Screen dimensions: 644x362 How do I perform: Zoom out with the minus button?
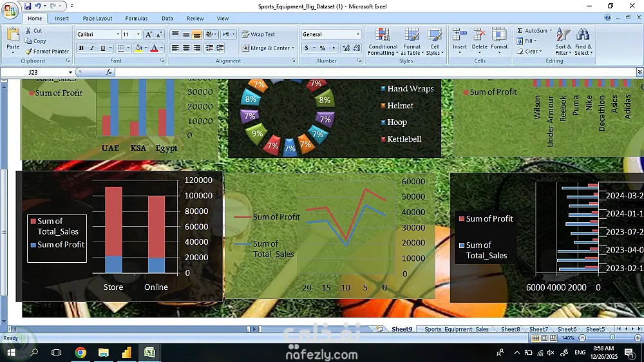[x=582, y=338]
